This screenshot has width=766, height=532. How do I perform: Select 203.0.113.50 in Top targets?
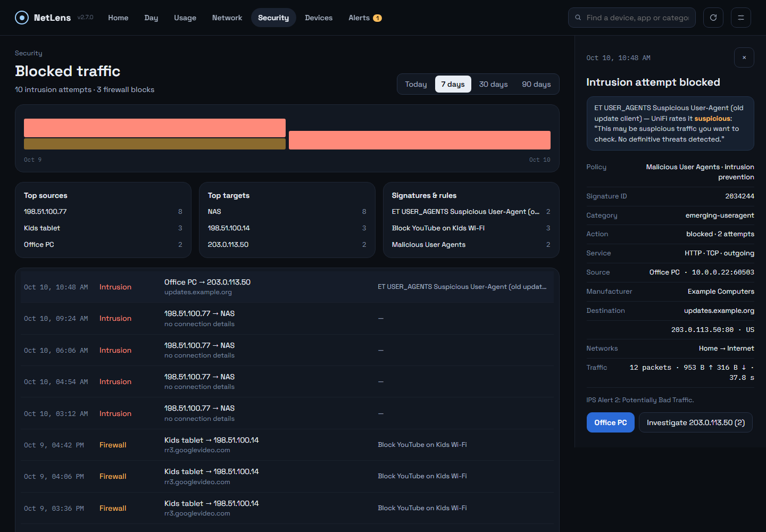tap(287, 245)
